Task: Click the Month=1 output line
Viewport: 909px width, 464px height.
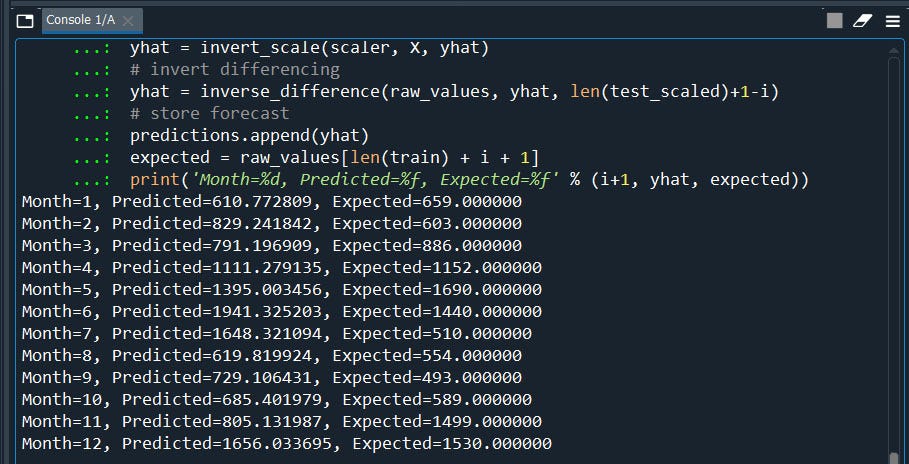Action: click(x=271, y=202)
